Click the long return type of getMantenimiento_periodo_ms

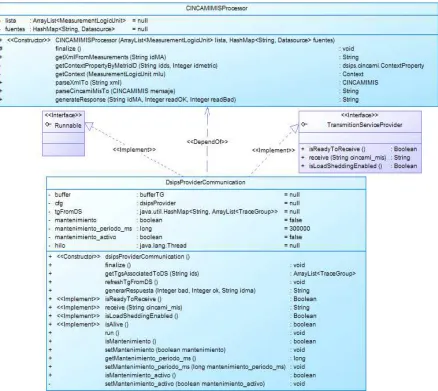pos(299,358)
